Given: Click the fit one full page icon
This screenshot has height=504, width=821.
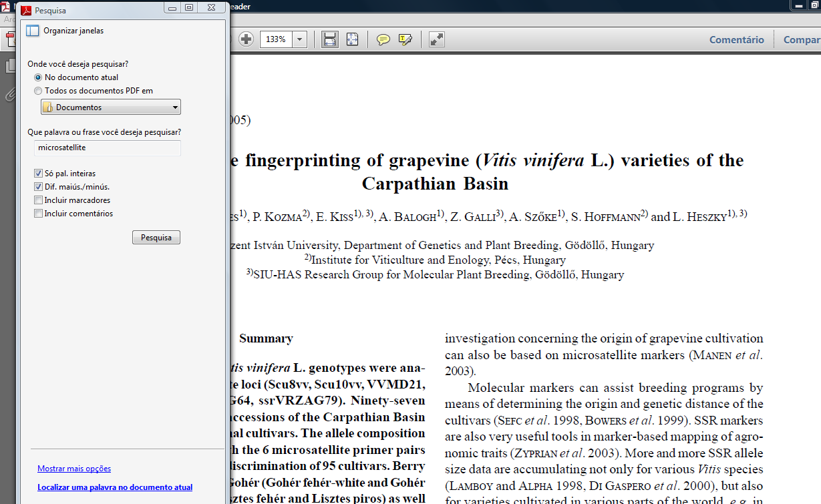Looking at the screenshot, I should 352,39.
